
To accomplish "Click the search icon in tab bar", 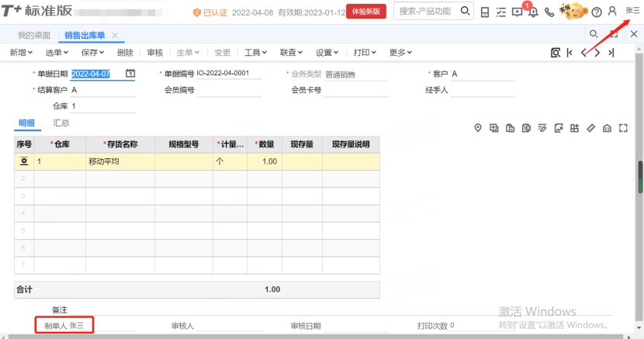I will tap(593, 33).
